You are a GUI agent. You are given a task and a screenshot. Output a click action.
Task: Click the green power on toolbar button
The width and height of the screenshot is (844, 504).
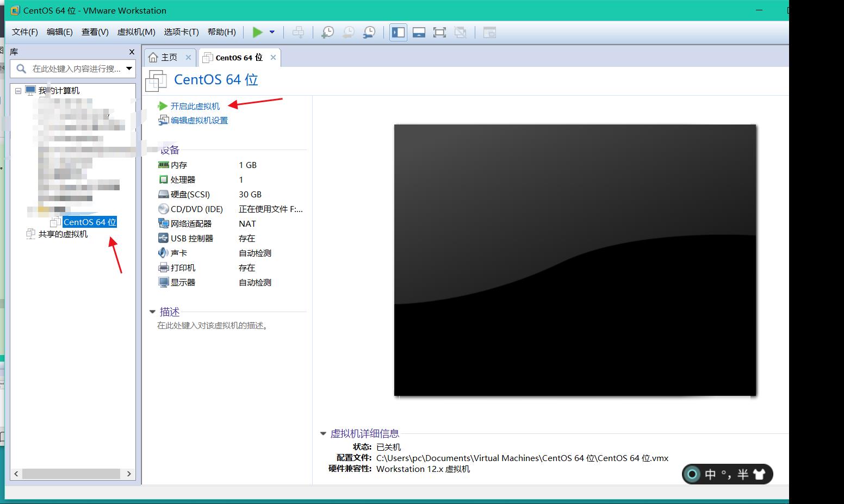pyautogui.click(x=258, y=33)
